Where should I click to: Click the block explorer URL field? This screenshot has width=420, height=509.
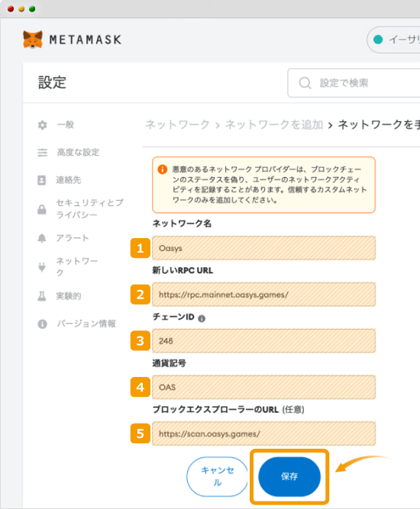tap(263, 433)
